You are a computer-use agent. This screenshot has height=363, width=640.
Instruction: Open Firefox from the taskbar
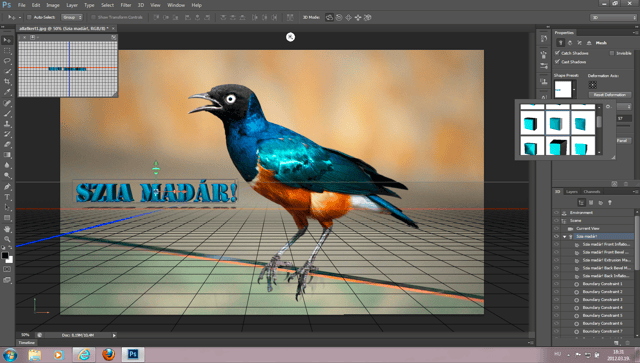(x=108, y=354)
